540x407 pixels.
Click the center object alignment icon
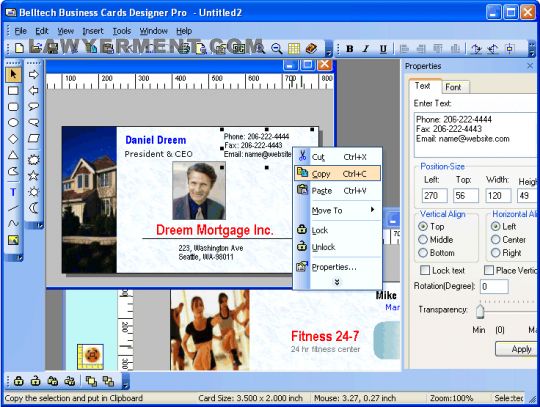(x=510, y=49)
